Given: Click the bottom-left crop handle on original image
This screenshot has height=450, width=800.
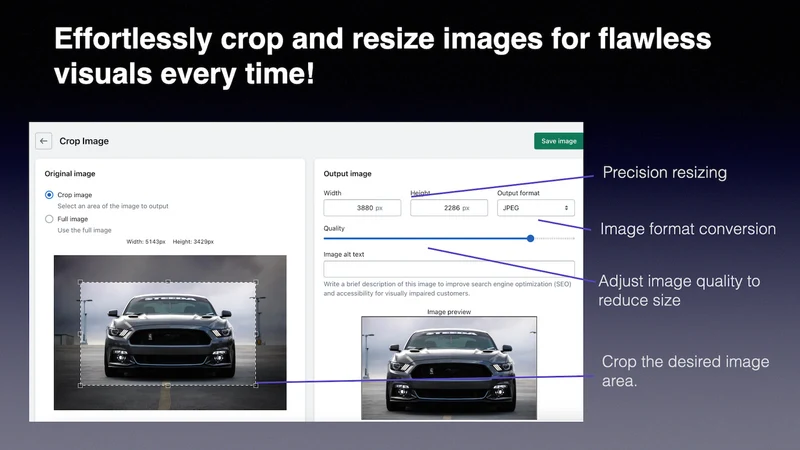Looking at the screenshot, I should [x=80, y=385].
